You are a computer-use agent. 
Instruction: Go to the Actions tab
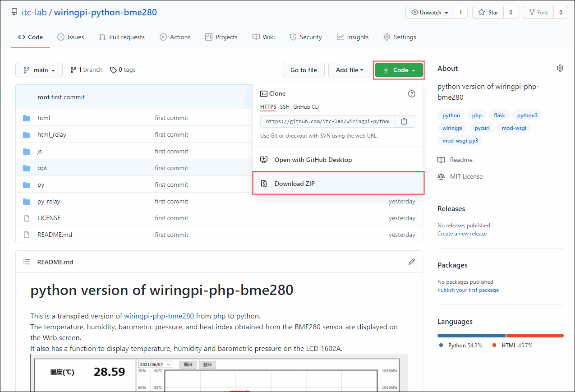175,37
